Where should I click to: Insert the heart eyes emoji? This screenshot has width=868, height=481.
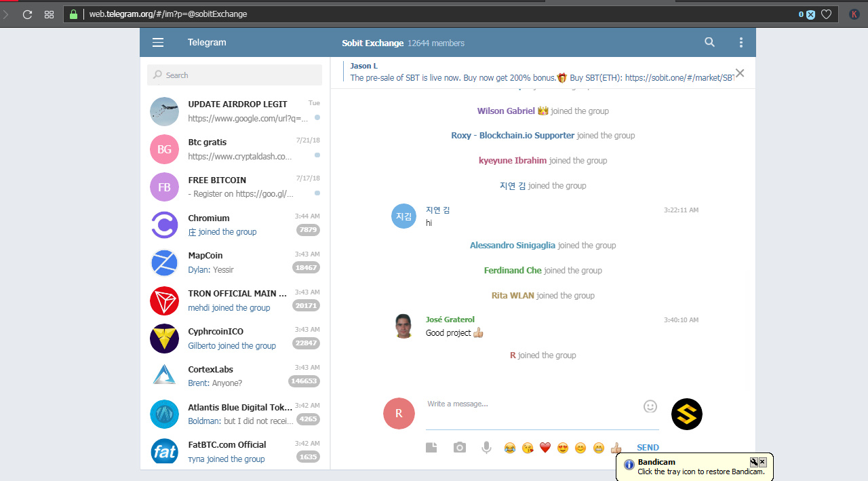pos(562,448)
